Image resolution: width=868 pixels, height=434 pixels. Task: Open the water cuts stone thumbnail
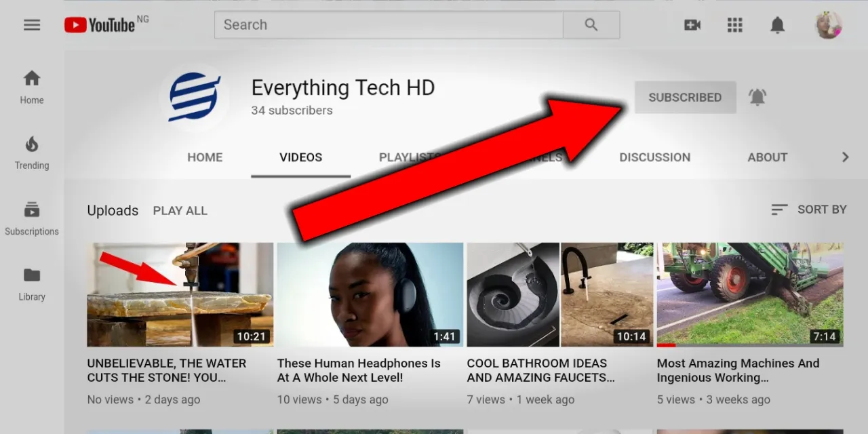pos(180,295)
